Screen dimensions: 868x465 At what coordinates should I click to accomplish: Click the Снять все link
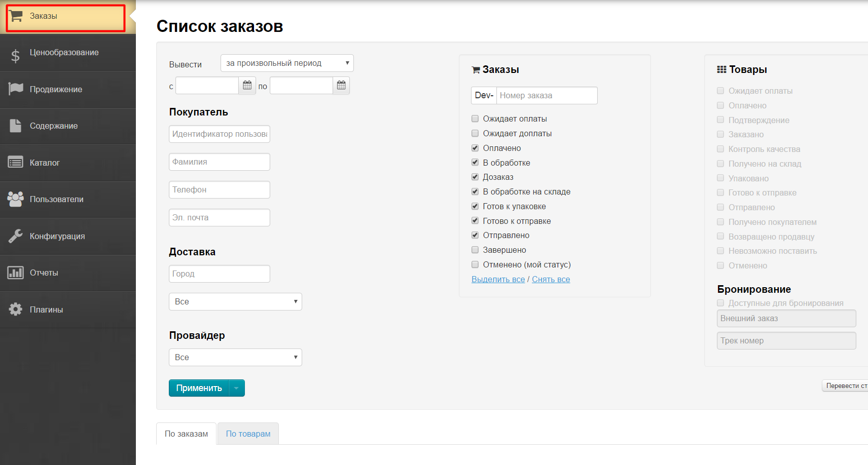pos(551,280)
